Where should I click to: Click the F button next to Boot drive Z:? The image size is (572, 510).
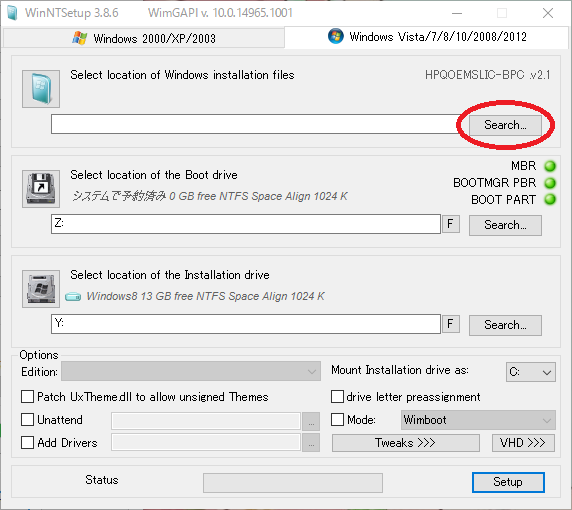(x=451, y=224)
